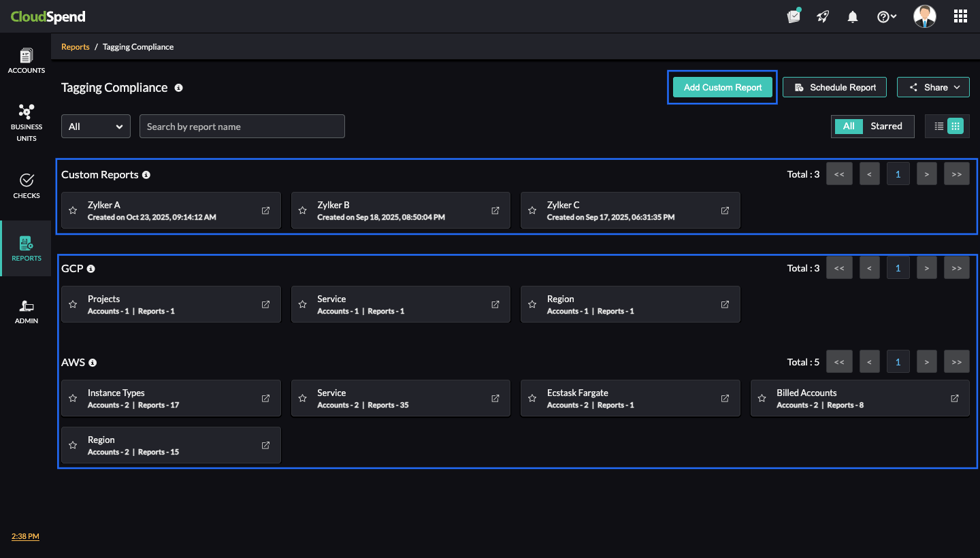Click the Reports breadcrumb link
The image size is (980, 558).
click(x=76, y=47)
